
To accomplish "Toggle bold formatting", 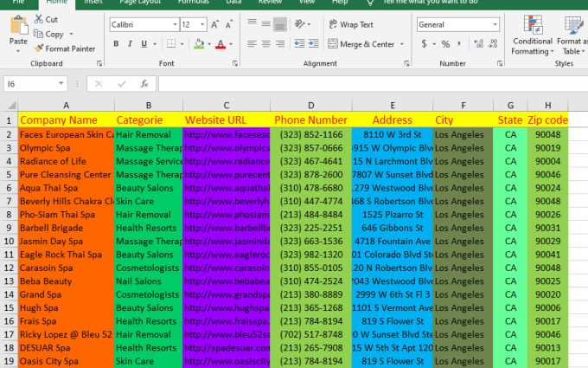I will click(x=116, y=43).
